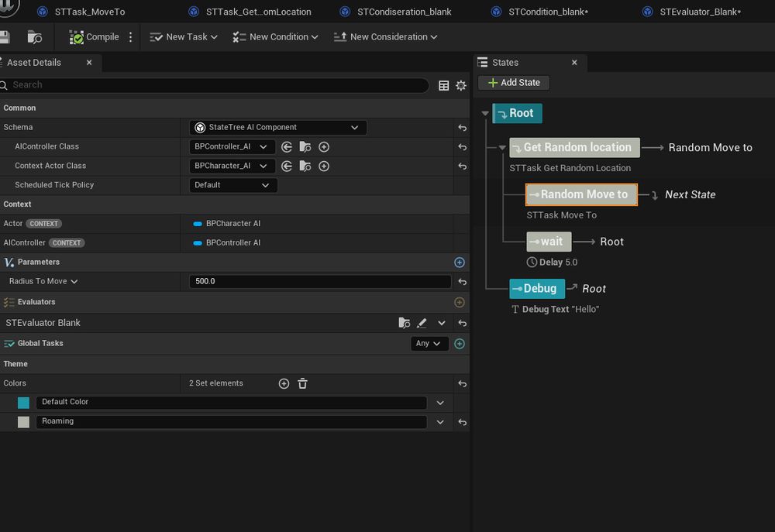Open the Global Tasks Any dropdown

[x=429, y=343]
